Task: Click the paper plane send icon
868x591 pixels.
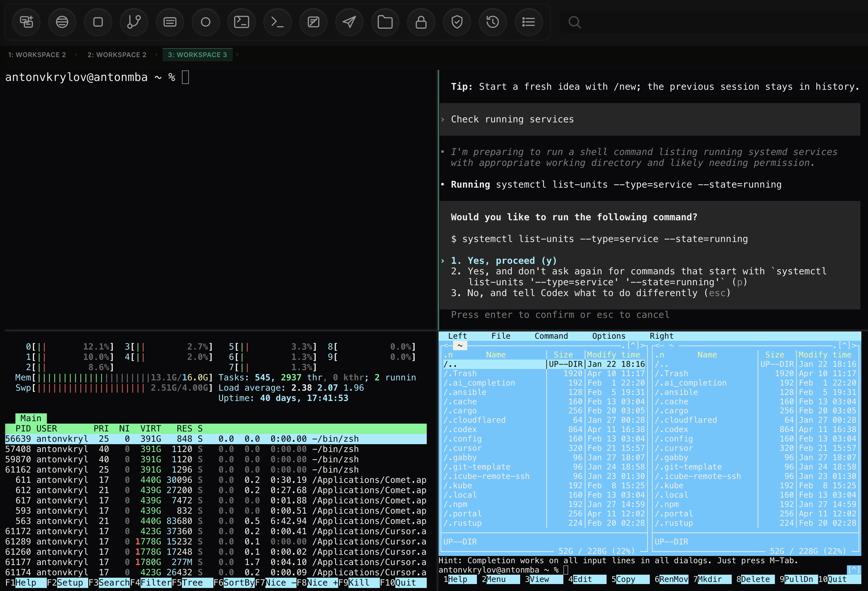Action: point(349,22)
